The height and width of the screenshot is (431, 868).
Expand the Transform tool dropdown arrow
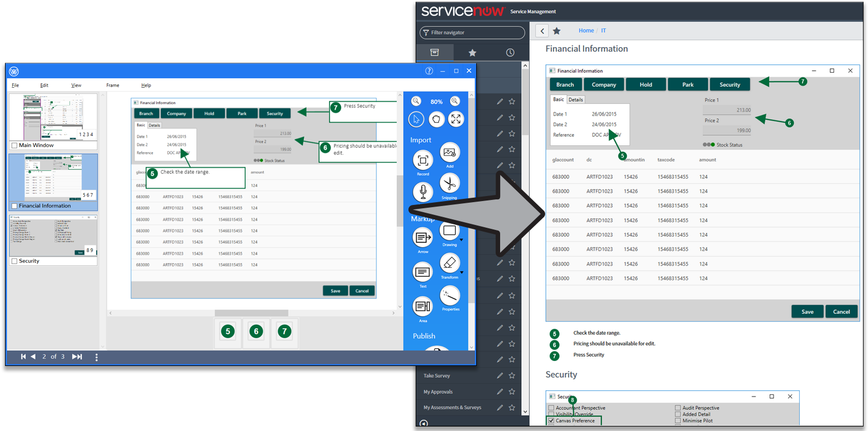[461, 273]
